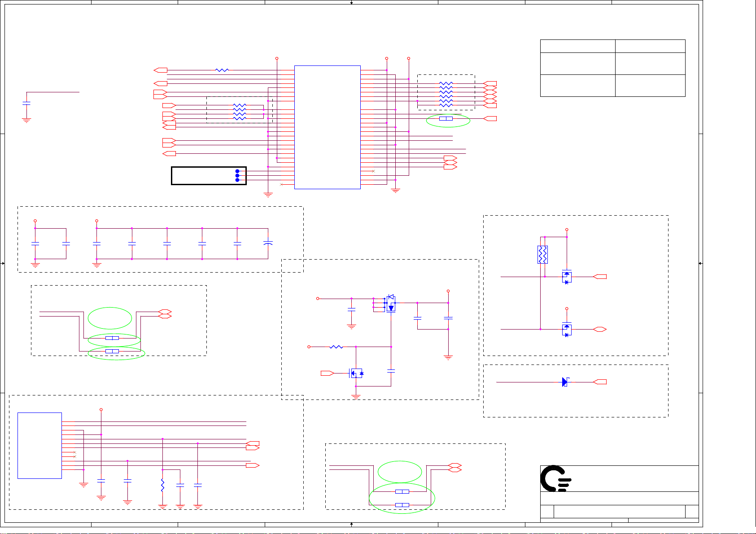Image resolution: width=756 pixels, height=534 pixels.
Task: Select the horizontal resistor above the small N-channel MOSFET
Action: coord(336,347)
